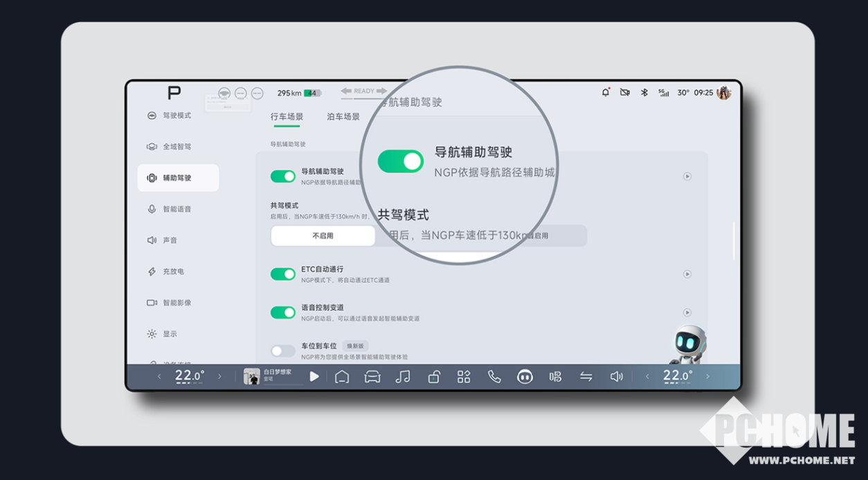Enable the 车位到车位 toggle
Viewport: 868px width, 480px height.
[283, 351]
